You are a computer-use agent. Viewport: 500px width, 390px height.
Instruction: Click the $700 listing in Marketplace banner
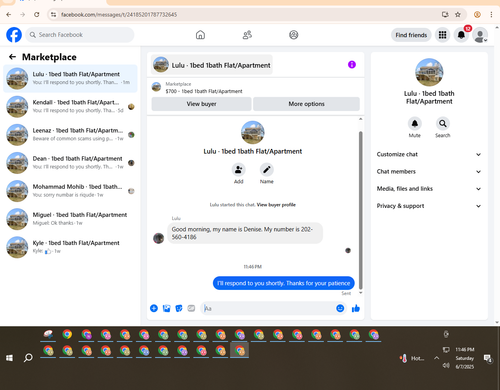pyautogui.click(x=204, y=91)
